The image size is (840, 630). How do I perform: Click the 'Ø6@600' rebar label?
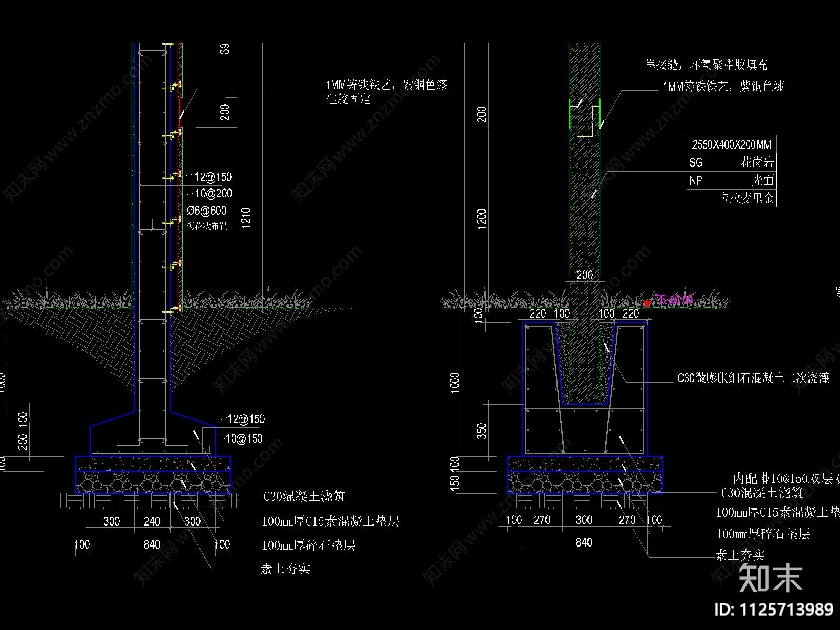tap(207, 211)
